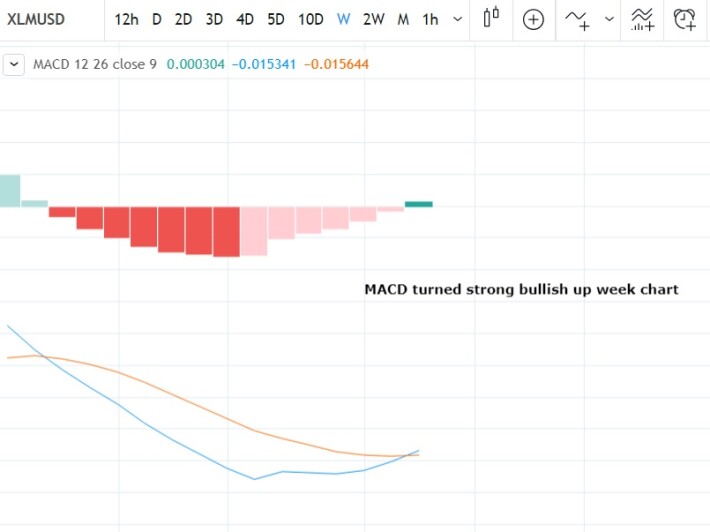Switch to the 2W timeframe

coord(374,19)
